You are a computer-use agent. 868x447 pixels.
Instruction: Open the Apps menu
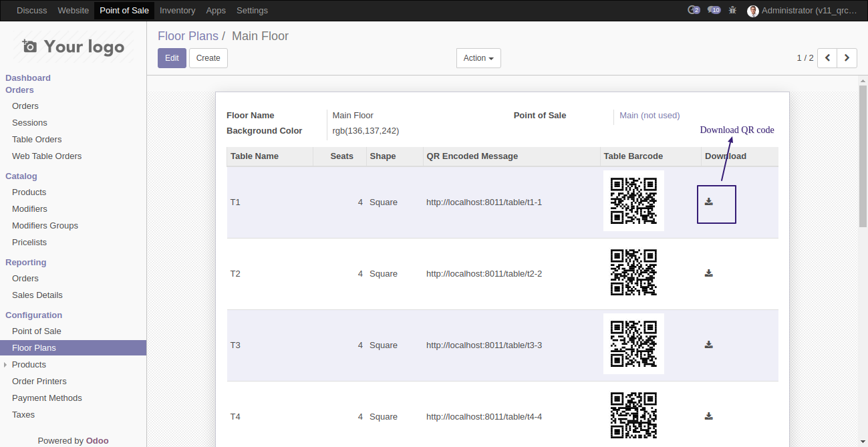click(x=216, y=11)
